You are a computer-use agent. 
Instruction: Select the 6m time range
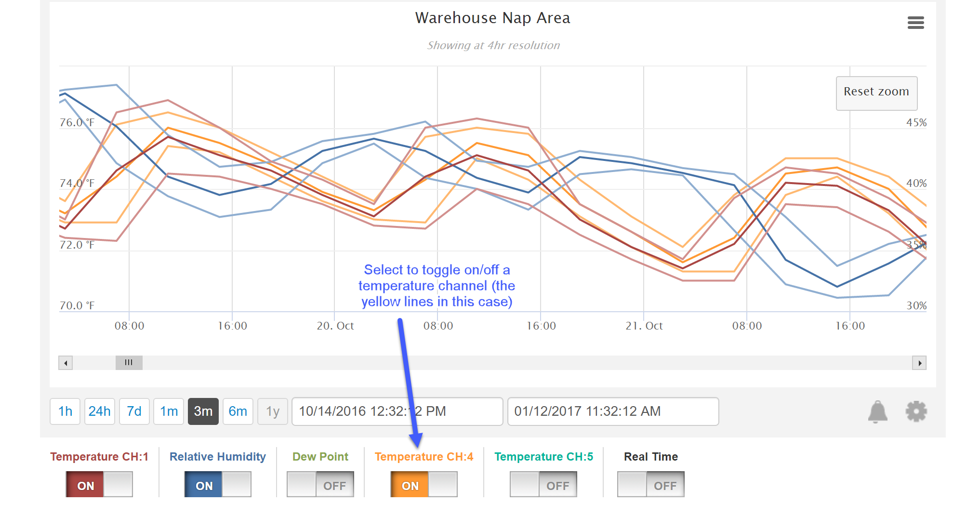click(x=238, y=411)
